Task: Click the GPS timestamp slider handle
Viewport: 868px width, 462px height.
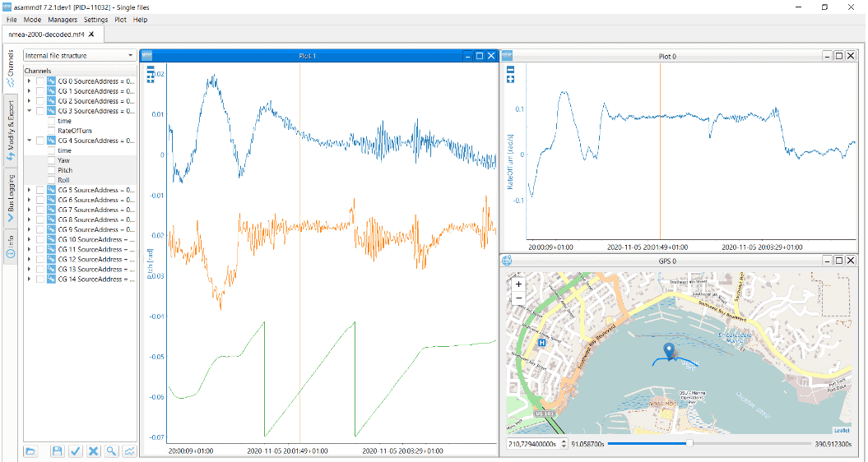Action: (689, 444)
